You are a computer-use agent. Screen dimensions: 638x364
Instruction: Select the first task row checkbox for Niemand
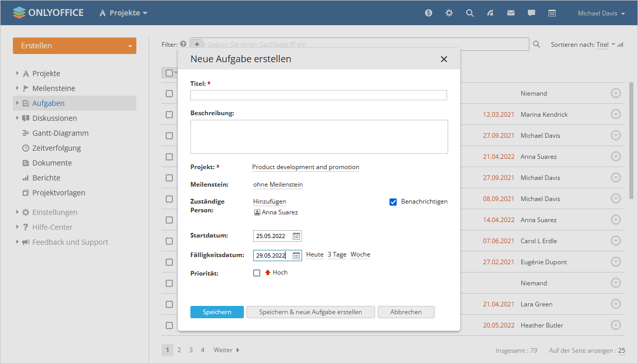(x=169, y=94)
